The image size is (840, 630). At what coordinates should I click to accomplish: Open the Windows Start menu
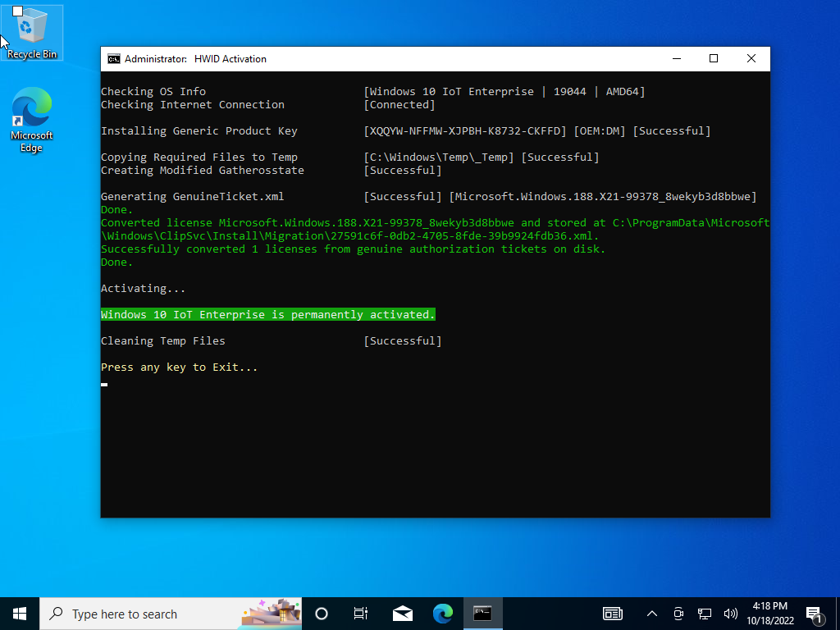click(20, 614)
